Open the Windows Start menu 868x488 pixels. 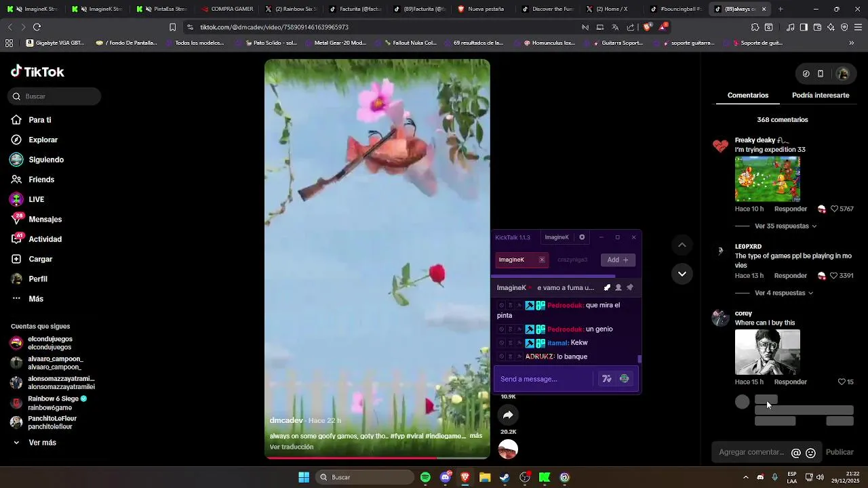tap(304, 477)
